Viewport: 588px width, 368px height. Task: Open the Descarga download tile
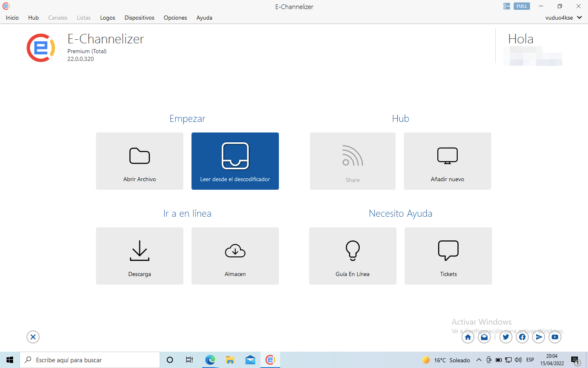click(140, 256)
